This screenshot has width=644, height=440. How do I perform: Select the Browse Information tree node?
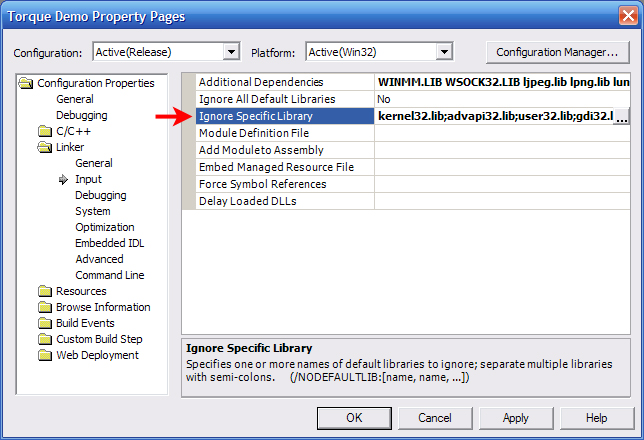(103, 307)
